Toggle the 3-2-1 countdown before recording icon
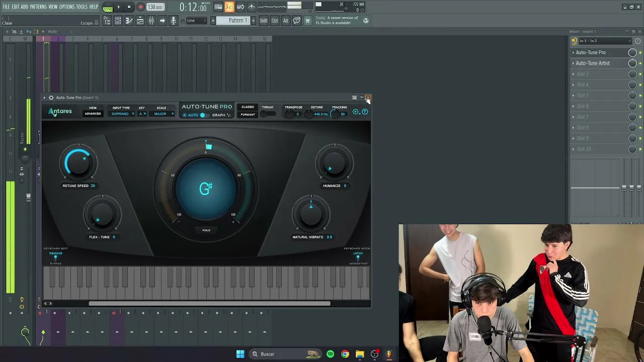The width and height of the screenshot is (644, 362). [229, 7]
